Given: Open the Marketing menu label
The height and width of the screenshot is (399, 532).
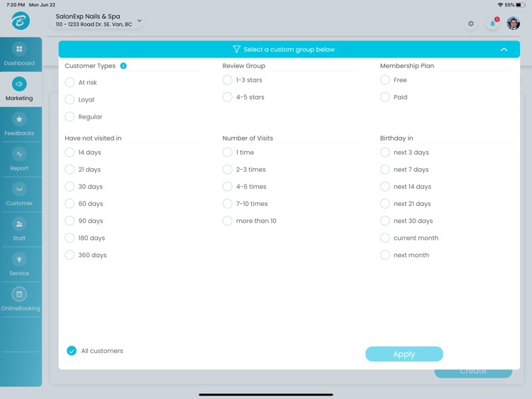Looking at the screenshot, I should tap(19, 98).
